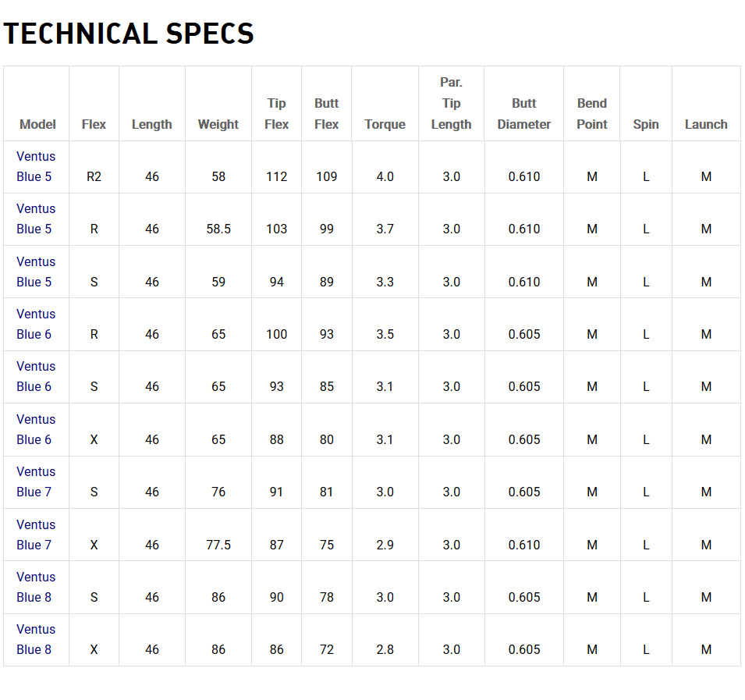Screen dimensions: 745x700
Task: Select the 4.0 torque cell
Action: 385,176
